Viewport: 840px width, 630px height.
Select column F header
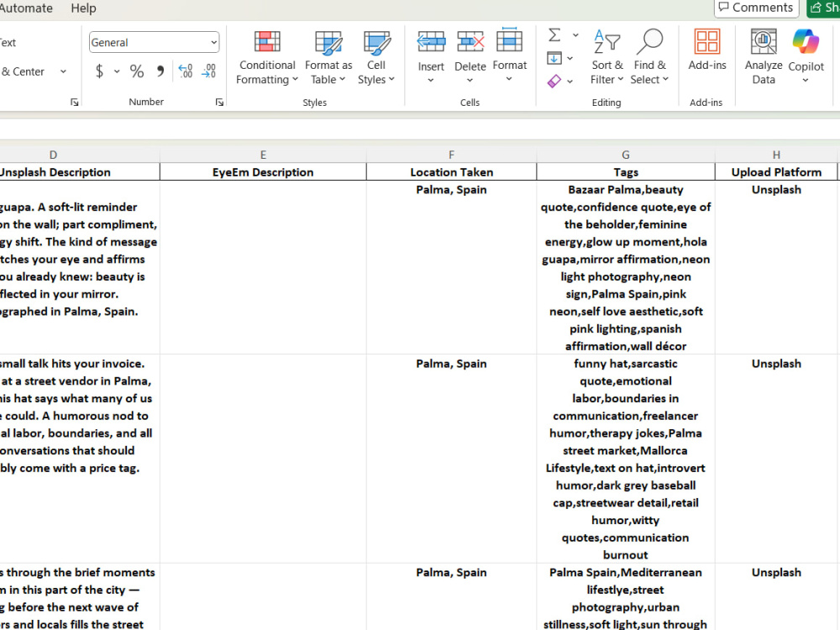(x=452, y=155)
